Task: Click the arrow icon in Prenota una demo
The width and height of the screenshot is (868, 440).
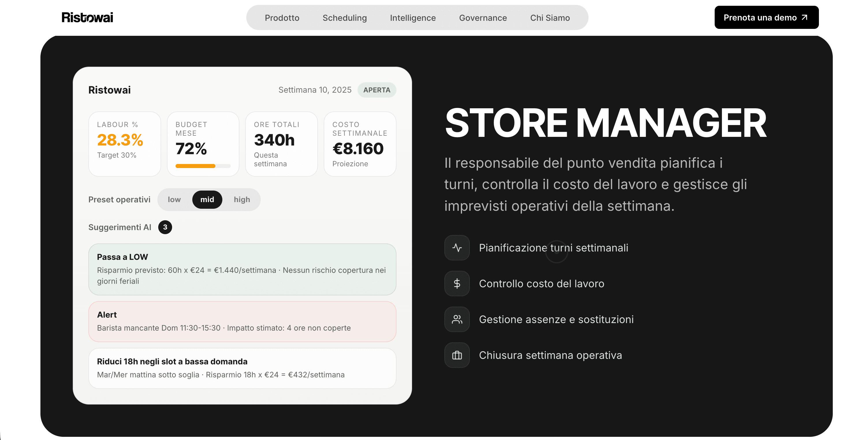Action: click(x=805, y=18)
